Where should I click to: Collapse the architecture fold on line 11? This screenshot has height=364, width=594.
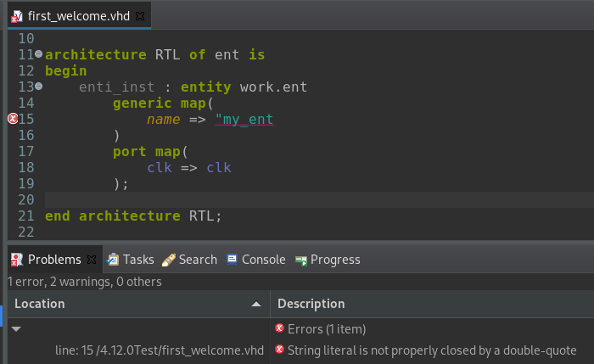[x=39, y=54]
